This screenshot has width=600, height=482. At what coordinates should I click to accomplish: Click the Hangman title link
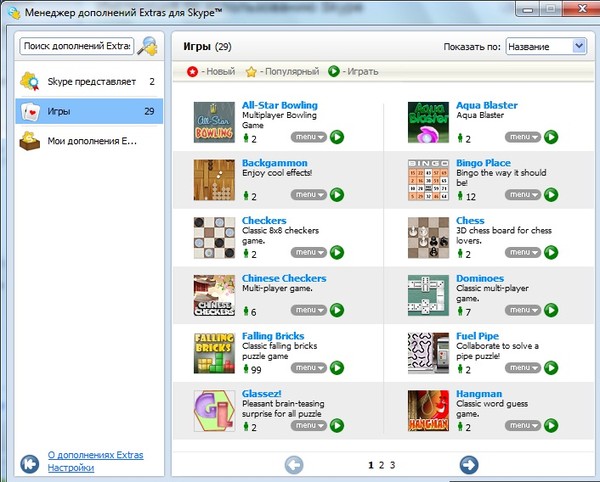479,394
